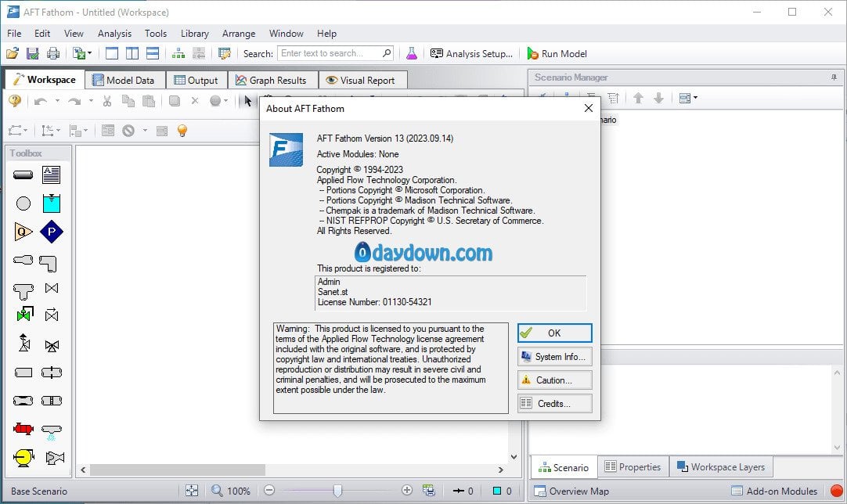Click the zoom-to-fit icon in status bar
847x504 pixels.
[192, 491]
